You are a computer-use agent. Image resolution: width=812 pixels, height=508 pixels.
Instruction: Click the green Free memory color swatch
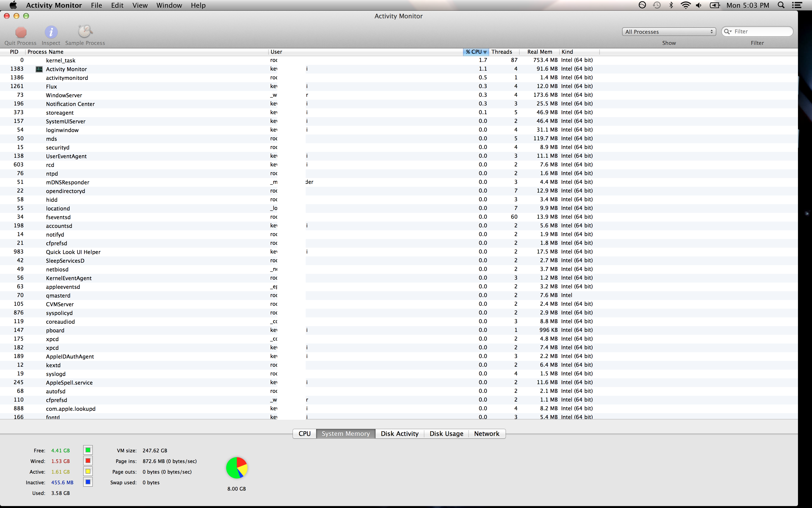pyautogui.click(x=88, y=450)
